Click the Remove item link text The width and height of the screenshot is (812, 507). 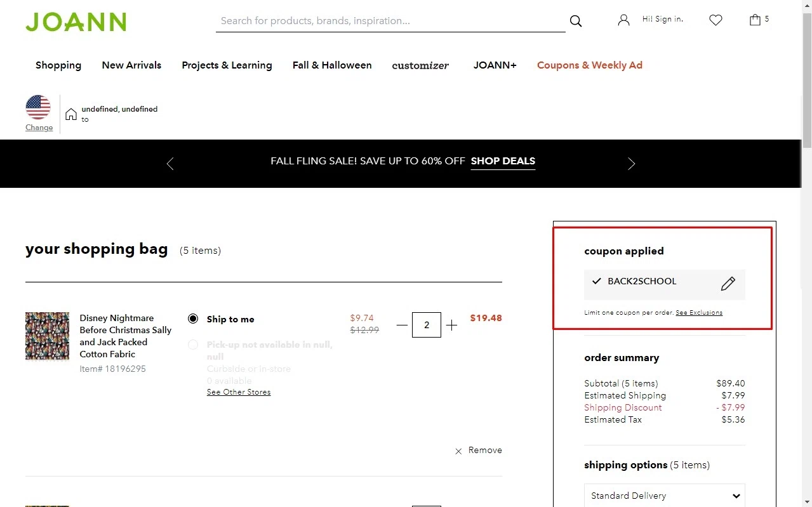pos(485,451)
